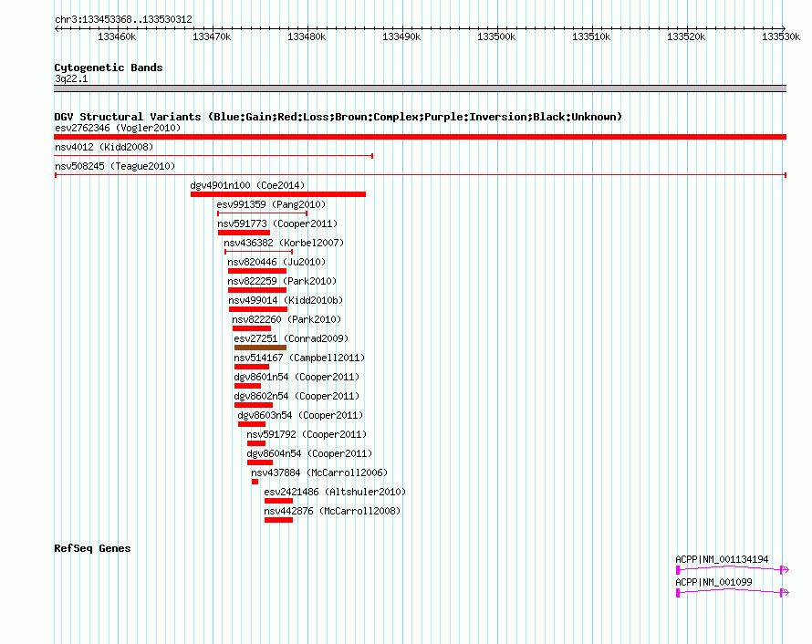Viewport: 812px width, 644px height.
Task: Select the thick red esv2762346 loss bar
Action: 420,137
